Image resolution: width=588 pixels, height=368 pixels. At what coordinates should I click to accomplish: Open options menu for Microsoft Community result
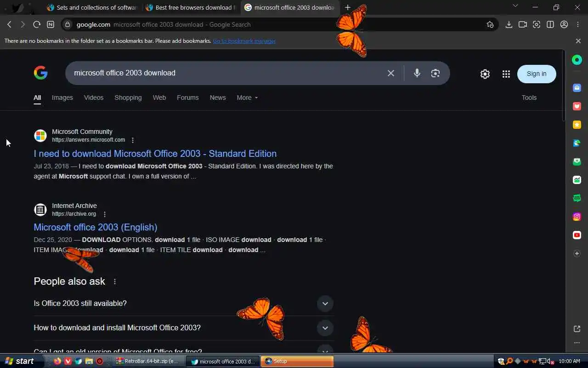click(133, 140)
